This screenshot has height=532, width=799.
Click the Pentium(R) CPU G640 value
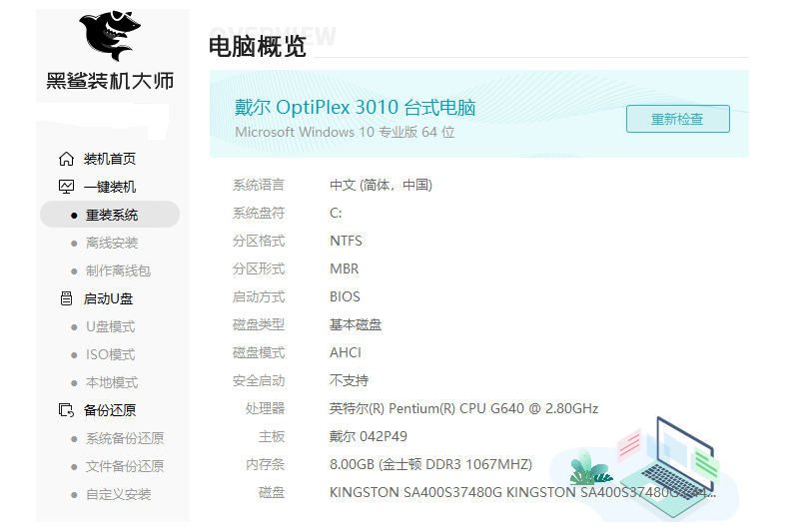point(463,409)
